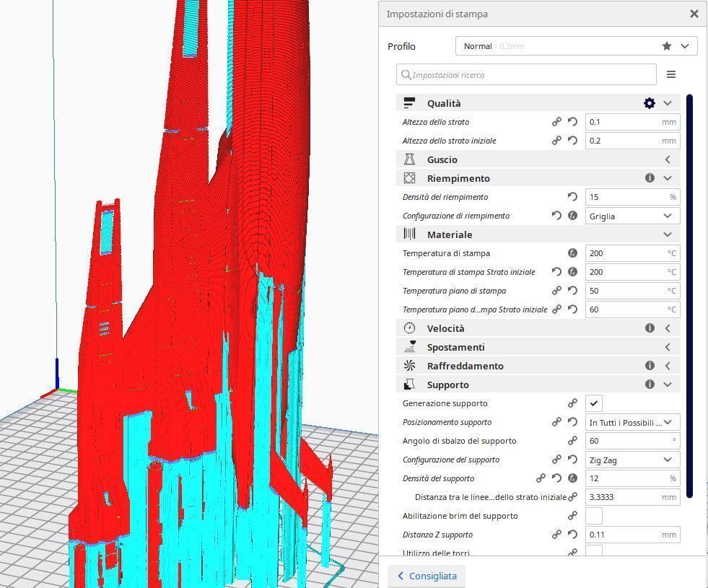Image resolution: width=708 pixels, height=588 pixels.
Task: Open Posizionamento supporto dropdown
Action: pos(633,422)
